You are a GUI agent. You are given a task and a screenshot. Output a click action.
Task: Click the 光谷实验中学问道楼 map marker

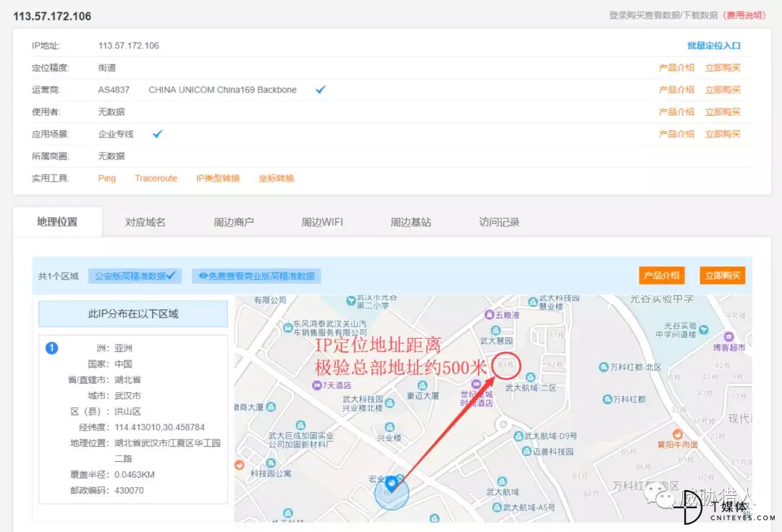pyautogui.click(x=704, y=329)
